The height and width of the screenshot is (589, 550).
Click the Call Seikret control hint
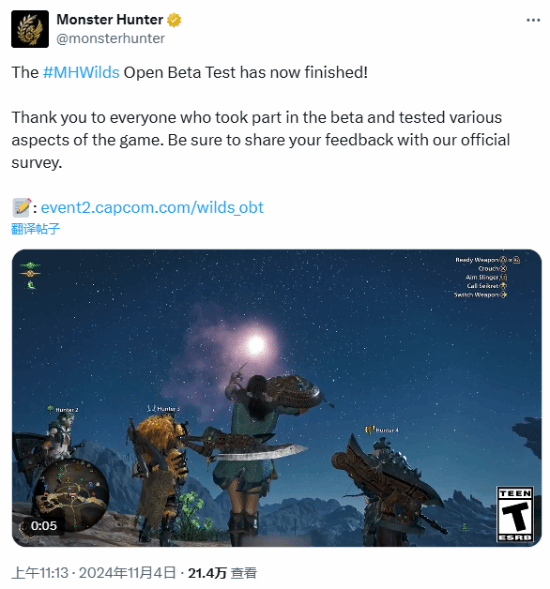(x=487, y=286)
